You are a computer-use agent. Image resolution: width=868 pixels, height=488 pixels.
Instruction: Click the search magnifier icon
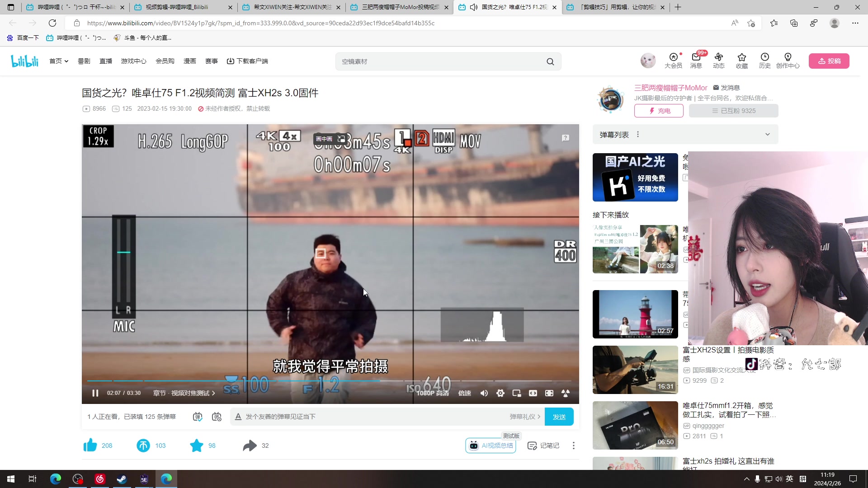coord(550,61)
